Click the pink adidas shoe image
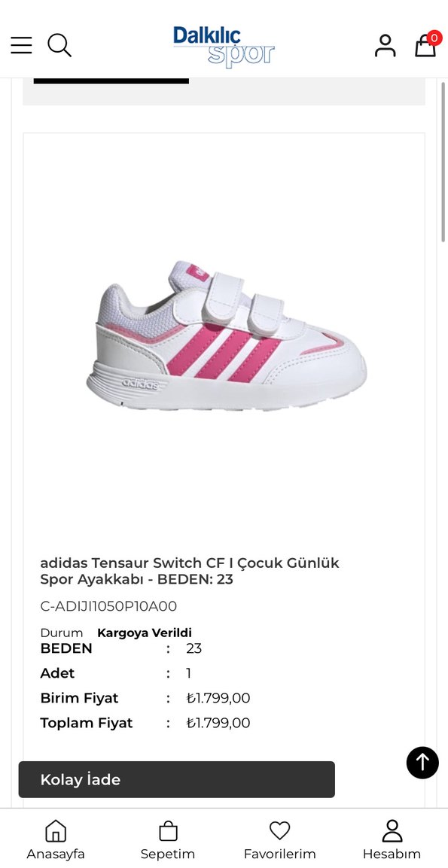This screenshot has width=448, height=868. [226, 335]
